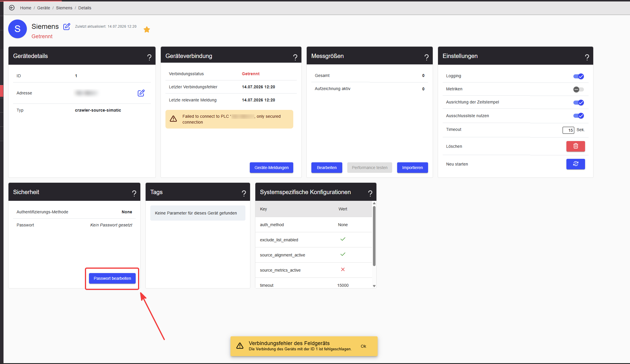The image size is (630, 364).
Task: Dismiss notification with Ok
Action: click(363, 346)
